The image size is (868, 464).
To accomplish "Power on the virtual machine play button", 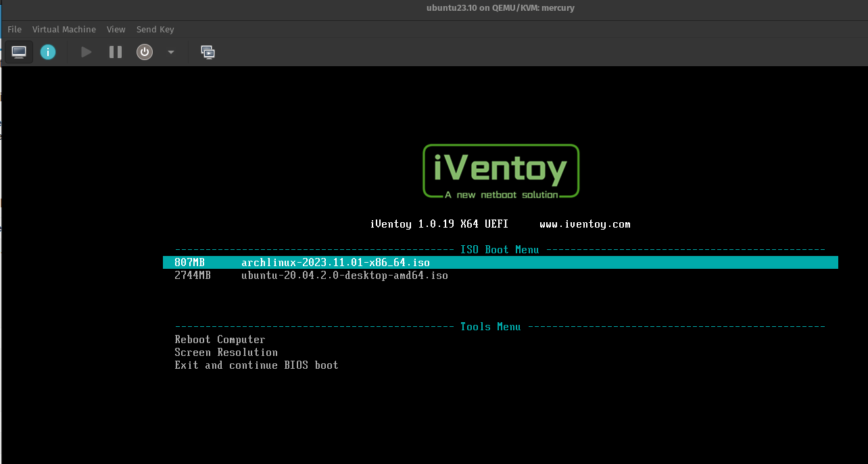I will 87,52.
